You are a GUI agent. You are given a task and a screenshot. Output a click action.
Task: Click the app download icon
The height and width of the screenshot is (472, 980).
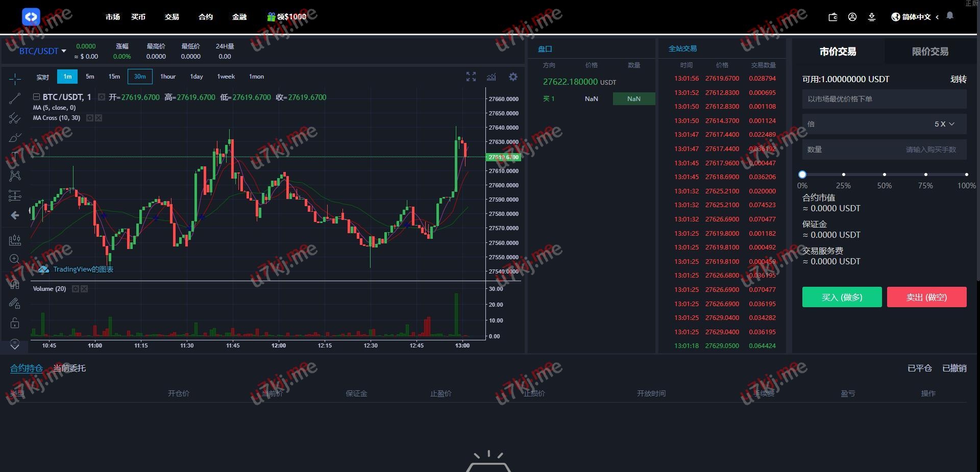[x=871, y=17]
